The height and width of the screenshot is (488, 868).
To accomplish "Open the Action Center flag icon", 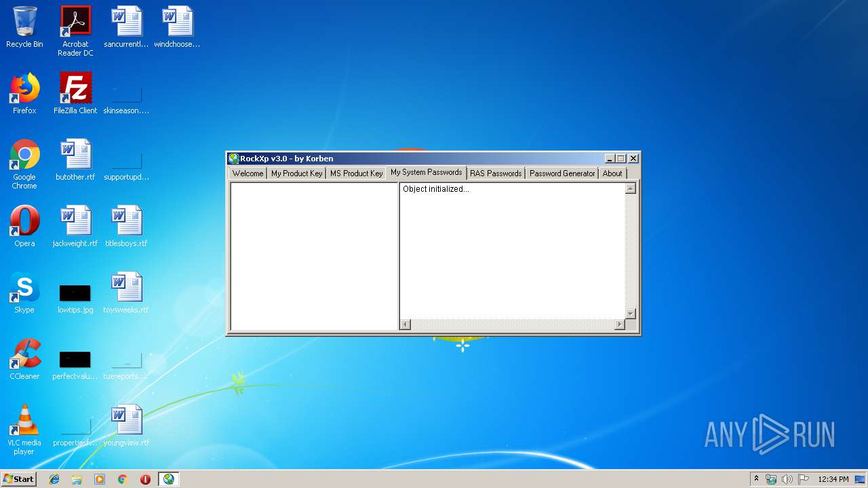I will pos(804,479).
